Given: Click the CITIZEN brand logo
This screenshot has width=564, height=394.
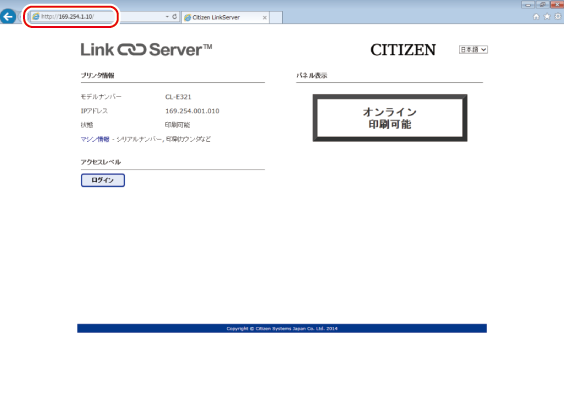Looking at the screenshot, I should (x=403, y=50).
